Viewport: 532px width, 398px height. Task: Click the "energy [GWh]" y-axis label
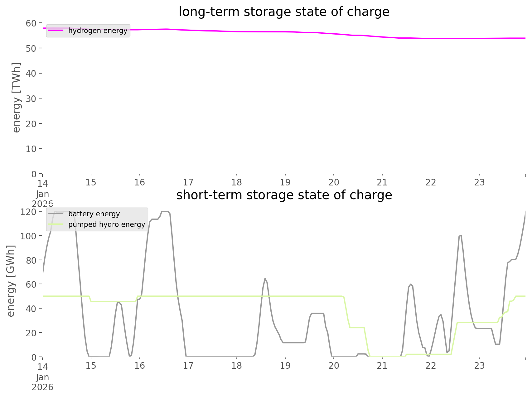tap(11, 281)
